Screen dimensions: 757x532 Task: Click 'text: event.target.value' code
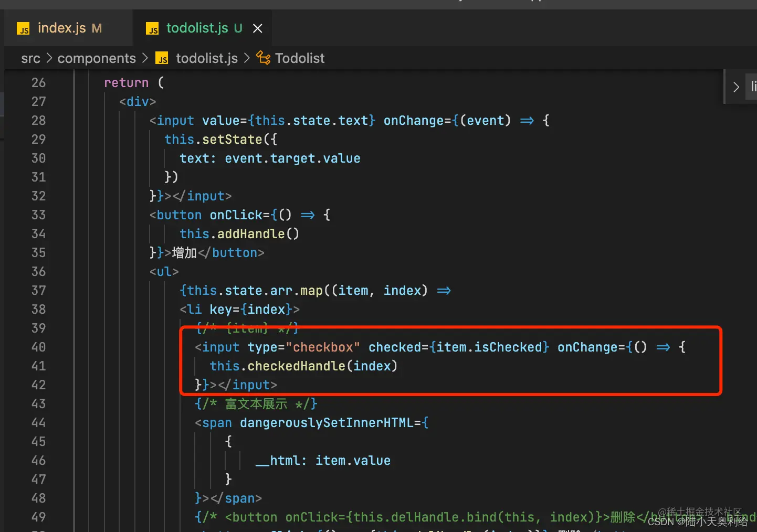point(270,158)
